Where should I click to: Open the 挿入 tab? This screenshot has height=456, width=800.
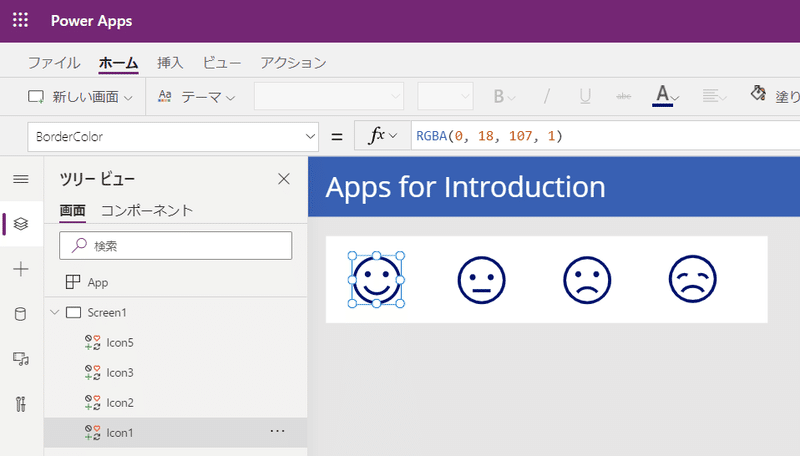coord(170,63)
